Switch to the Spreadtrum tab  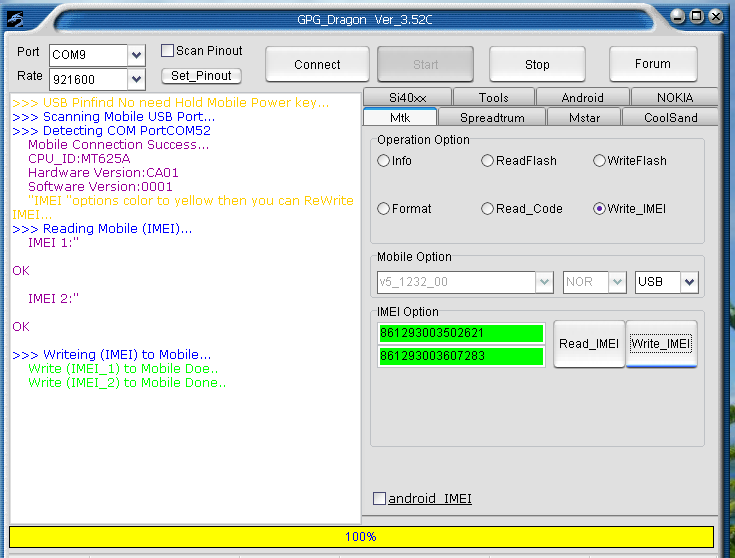[491, 117]
